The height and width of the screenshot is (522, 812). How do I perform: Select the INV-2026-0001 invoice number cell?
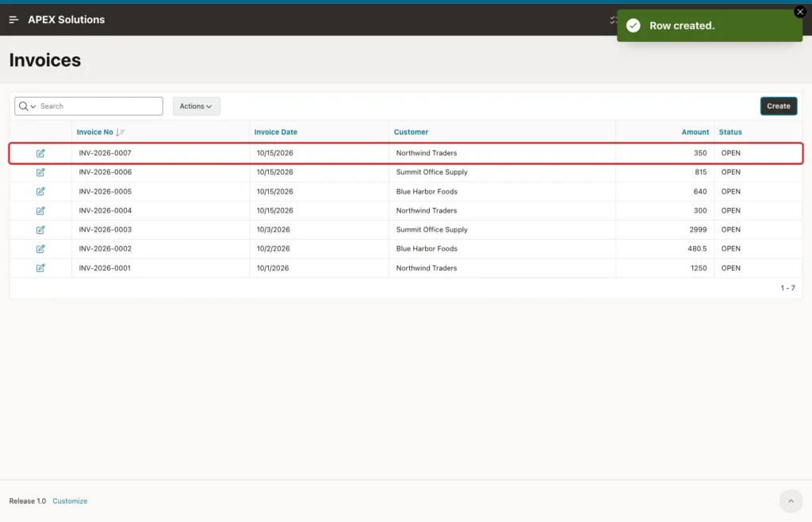pos(105,268)
